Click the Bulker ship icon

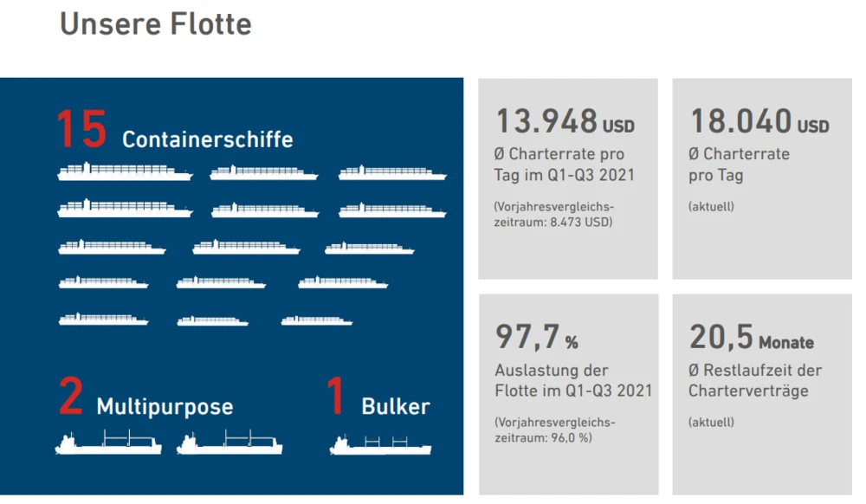coord(380,445)
